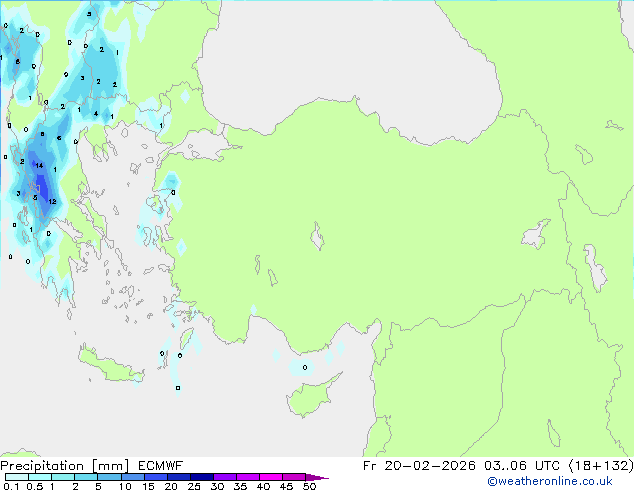Click the '(18+132)' forecast run text
The image size is (634, 490).
[x=601, y=466]
